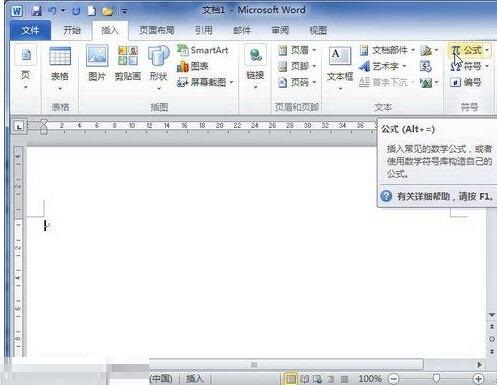Image resolution: width=497 pixels, height=385 pixels.
Task: Insert a SmartArt graphic
Action: (x=203, y=50)
